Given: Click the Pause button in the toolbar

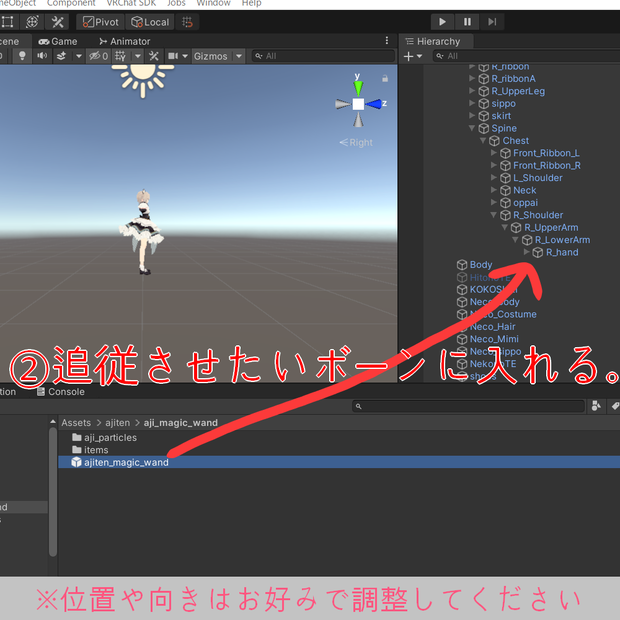Looking at the screenshot, I should (x=467, y=22).
